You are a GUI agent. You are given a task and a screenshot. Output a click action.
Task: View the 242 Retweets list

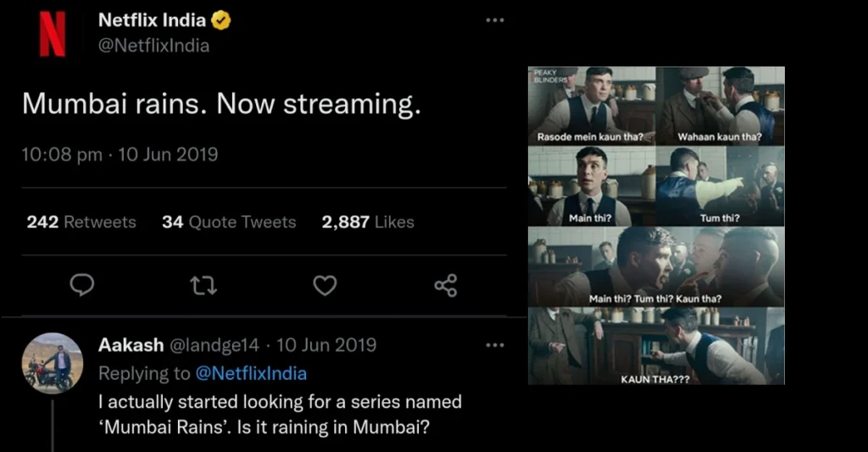(81, 222)
